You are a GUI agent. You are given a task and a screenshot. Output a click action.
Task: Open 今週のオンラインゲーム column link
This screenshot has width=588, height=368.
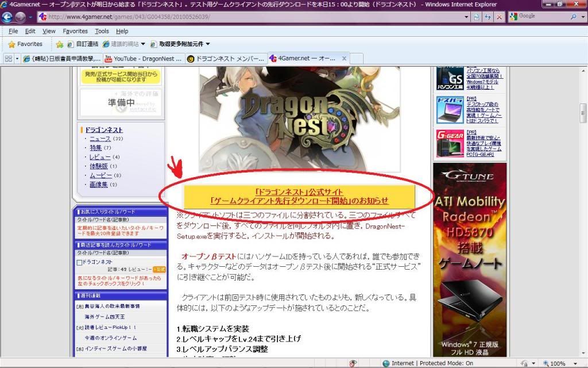[x=111, y=338]
